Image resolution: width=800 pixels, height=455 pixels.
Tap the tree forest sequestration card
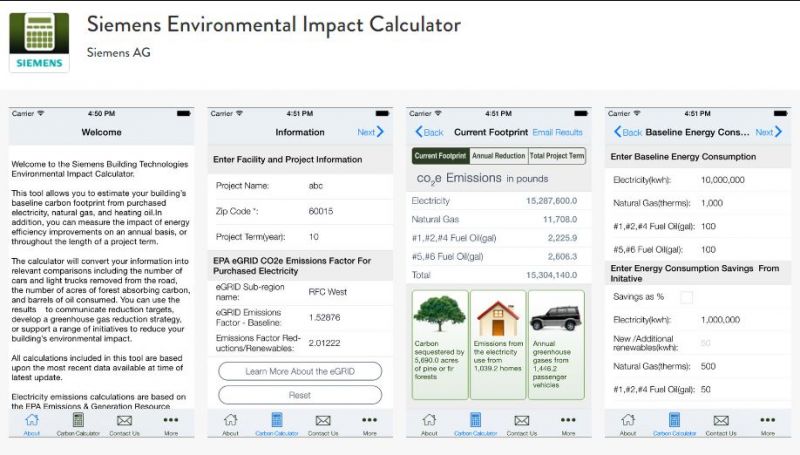[440, 344]
